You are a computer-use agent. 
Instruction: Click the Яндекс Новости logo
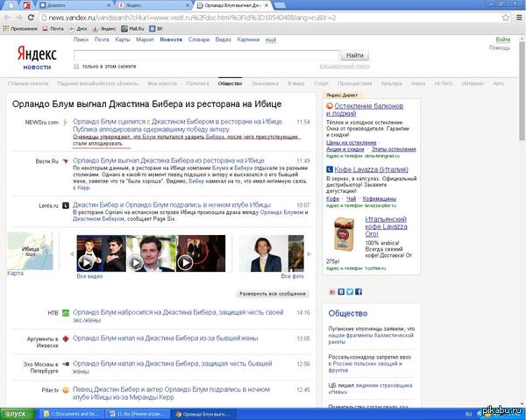coord(37,57)
